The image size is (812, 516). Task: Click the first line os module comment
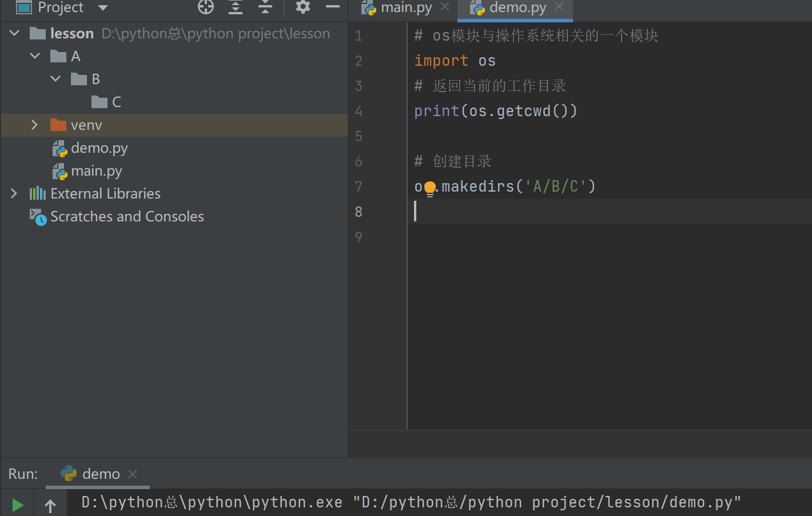tap(536, 35)
